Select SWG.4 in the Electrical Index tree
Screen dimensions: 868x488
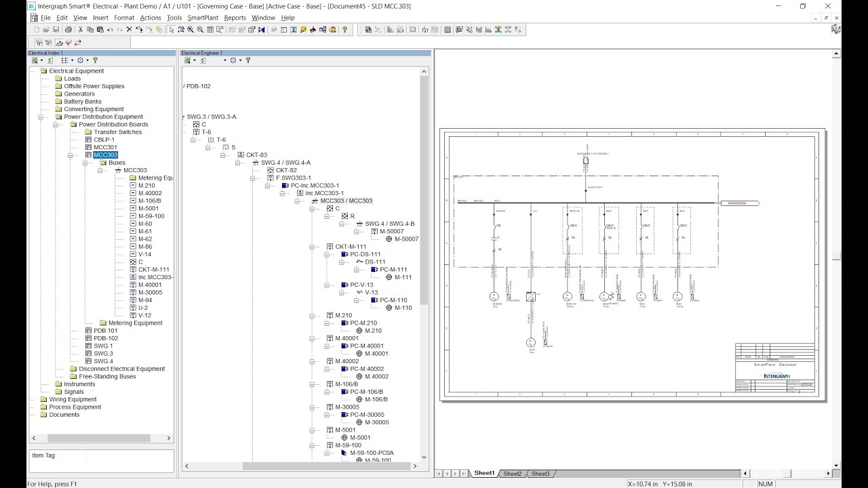[103, 361]
